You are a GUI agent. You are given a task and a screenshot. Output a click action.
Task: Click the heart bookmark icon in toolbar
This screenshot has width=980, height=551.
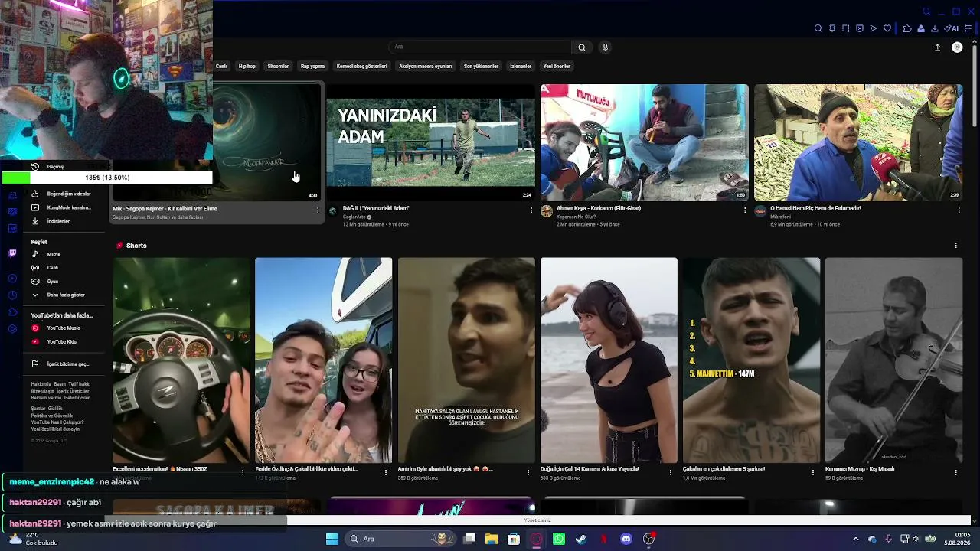coord(887,28)
